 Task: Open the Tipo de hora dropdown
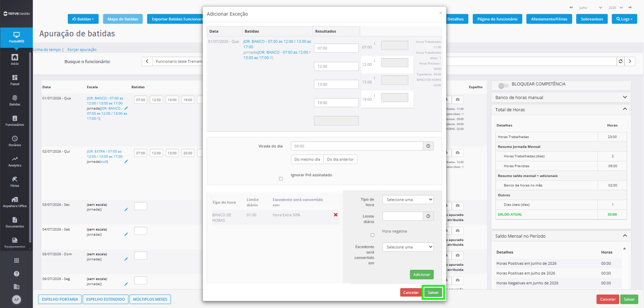[x=408, y=199]
